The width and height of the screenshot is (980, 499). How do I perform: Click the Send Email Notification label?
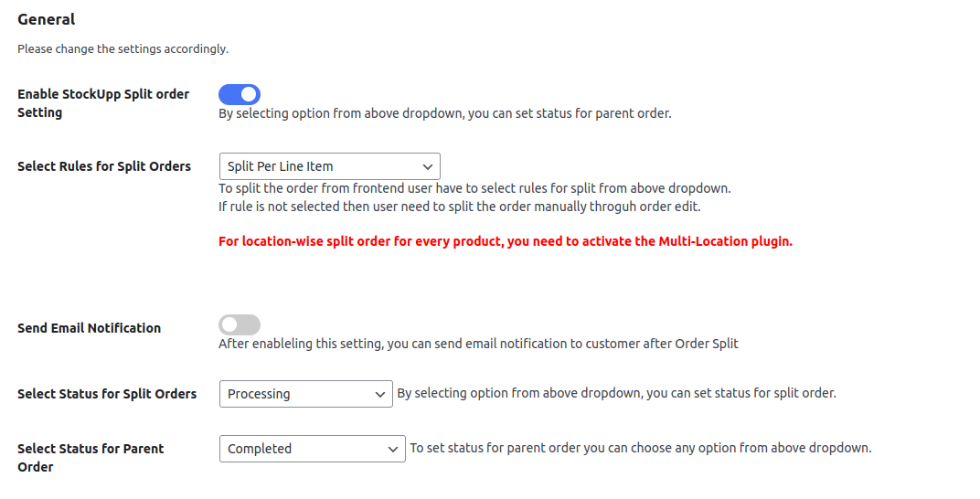click(89, 328)
